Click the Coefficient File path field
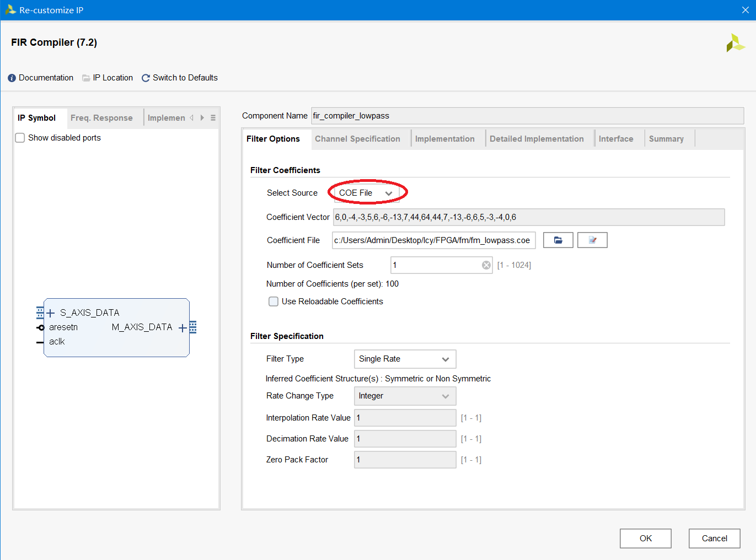Screen dimensions: 756x560 (x=434, y=240)
